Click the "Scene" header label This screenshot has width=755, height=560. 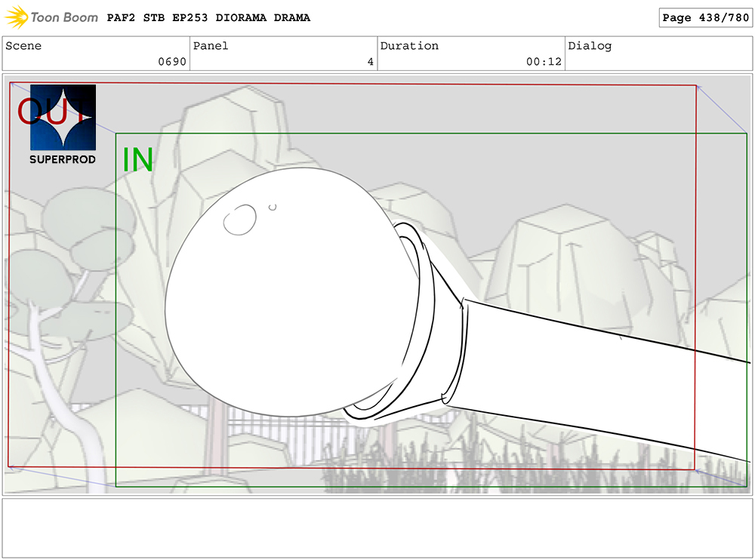pyautogui.click(x=23, y=46)
